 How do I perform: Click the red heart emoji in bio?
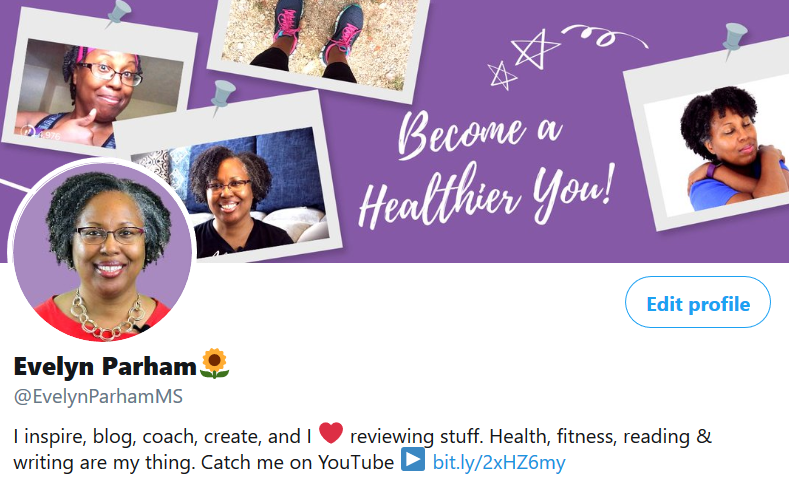coord(331,433)
